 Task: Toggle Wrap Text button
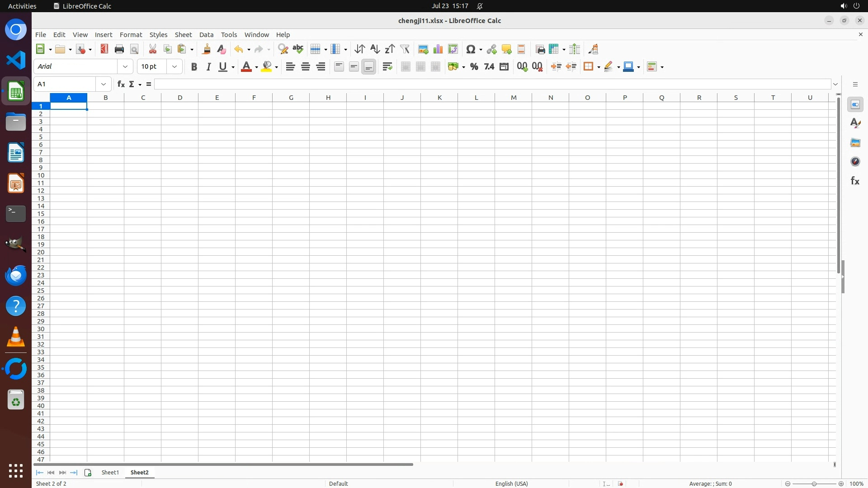(387, 67)
